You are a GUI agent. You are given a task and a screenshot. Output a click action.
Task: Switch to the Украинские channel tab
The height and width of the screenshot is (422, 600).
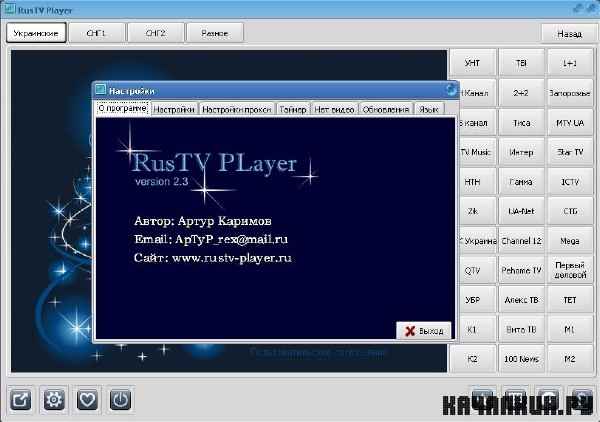36,33
